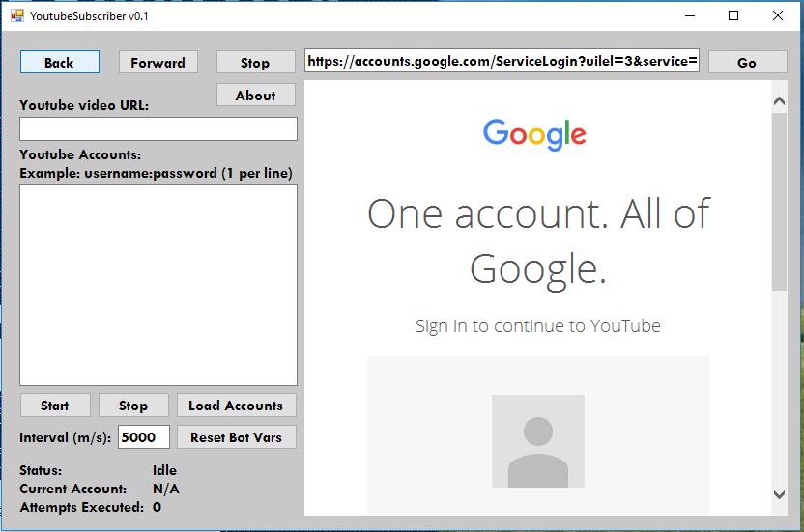The image size is (804, 532).
Task: Click the browser scroll up arrow
Action: pyautogui.click(x=779, y=101)
